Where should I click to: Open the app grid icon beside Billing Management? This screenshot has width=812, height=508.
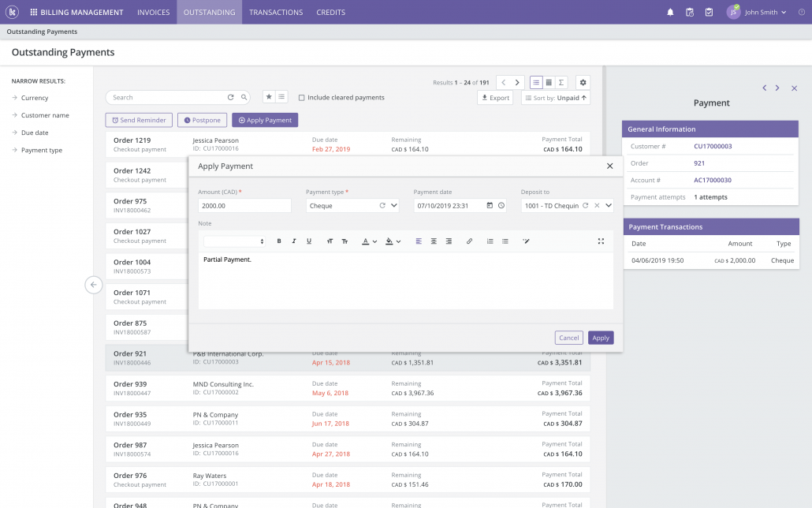pos(34,12)
